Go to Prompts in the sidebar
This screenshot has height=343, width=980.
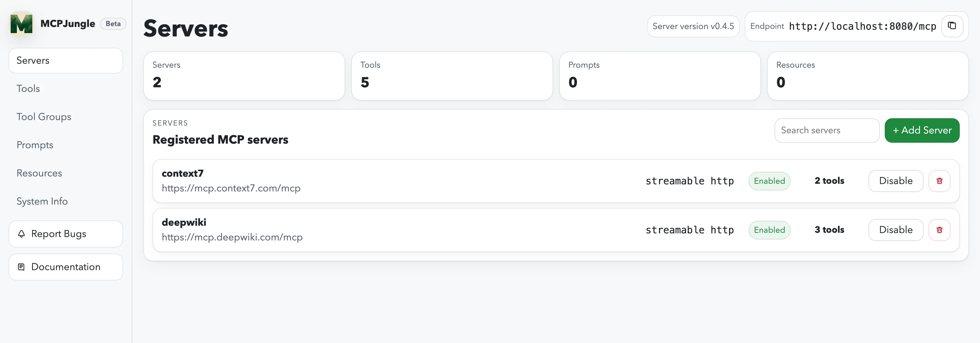click(35, 145)
